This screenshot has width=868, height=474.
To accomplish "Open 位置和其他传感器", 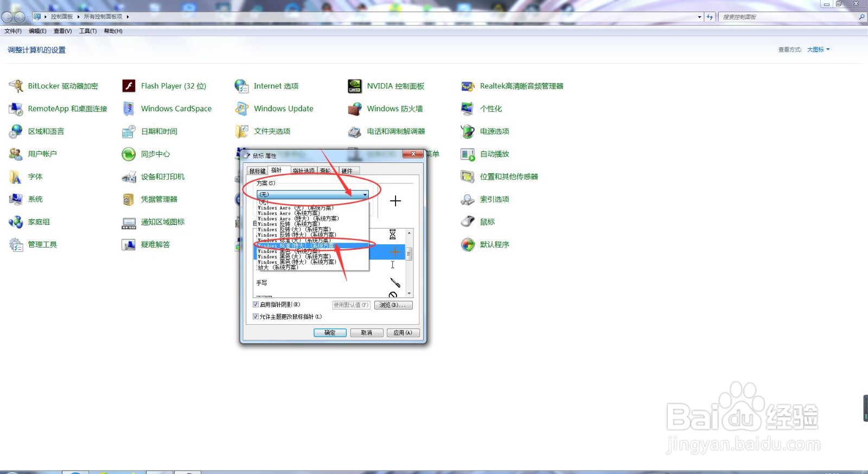I will [500, 176].
